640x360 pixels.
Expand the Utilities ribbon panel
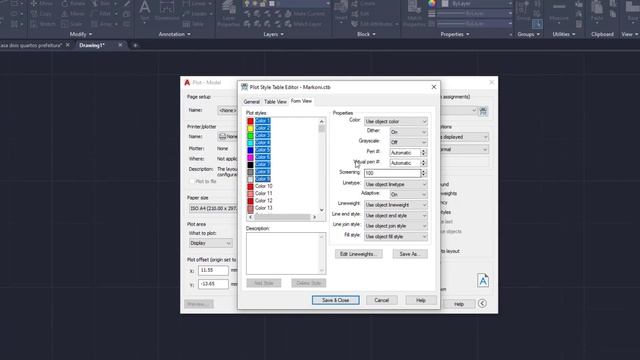(564, 34)
